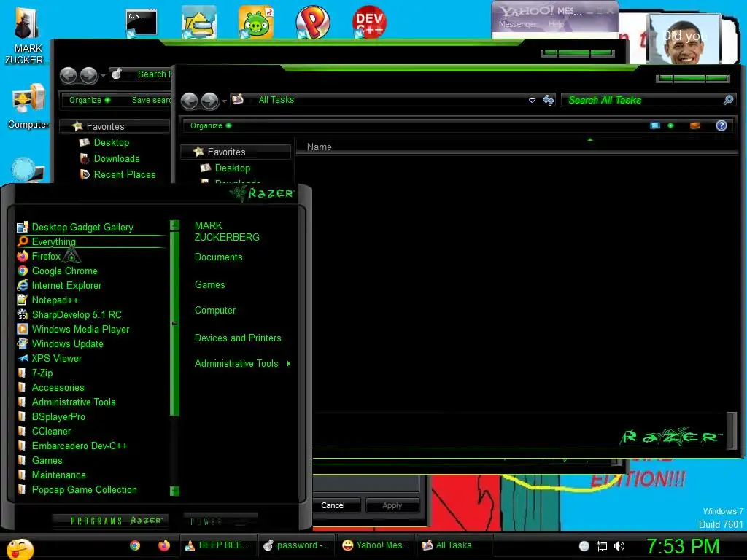The width and height of the screenshot is (747, 560).
Task: Open the Organize dropdown in the rear Explorer window
Action: point(90,100)
